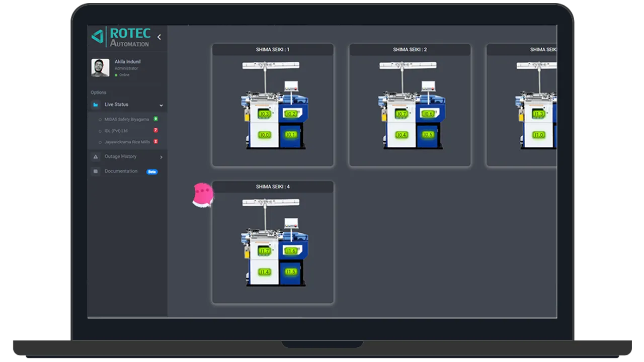Click the SHIMA SEIKI : 2 header
This screenshot has width=644, height=362.
point(410,50)
